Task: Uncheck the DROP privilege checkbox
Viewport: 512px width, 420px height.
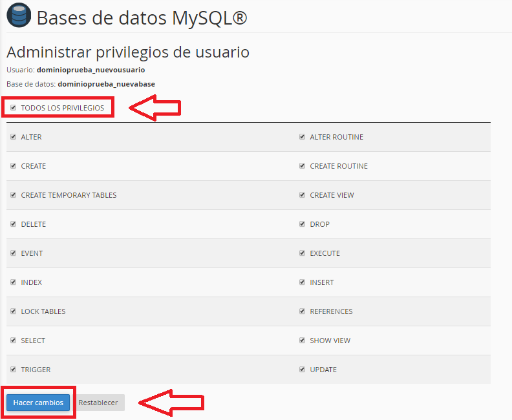Action: pos(302,224)
